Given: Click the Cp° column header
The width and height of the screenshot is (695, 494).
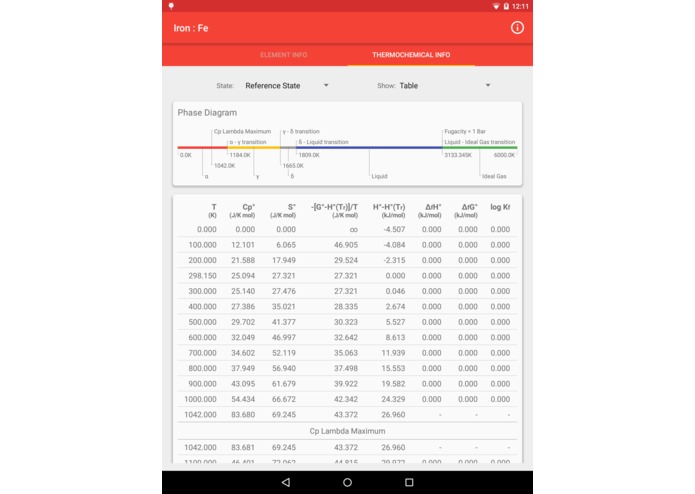Looking at the screenshot, I should click(x=242, y=210).
